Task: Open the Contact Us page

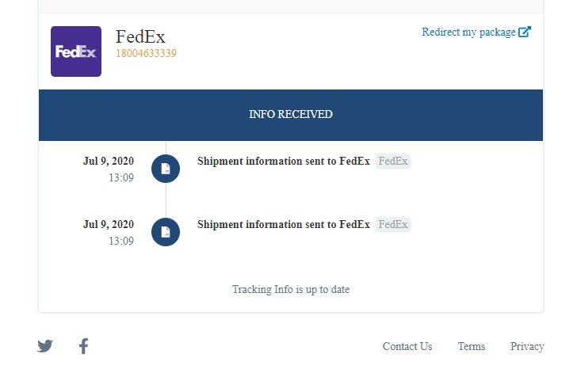Action: [x=407, y=346]
